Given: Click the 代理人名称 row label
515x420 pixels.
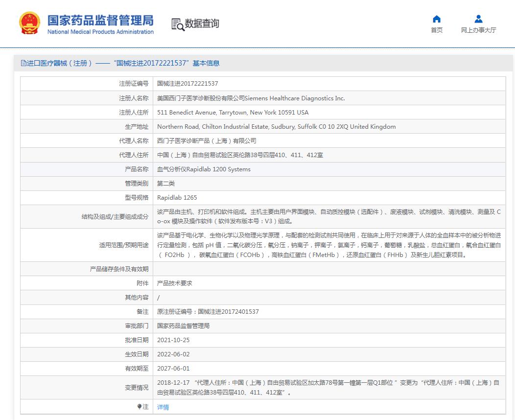Looking at the screenshot, I should point(134,141).
